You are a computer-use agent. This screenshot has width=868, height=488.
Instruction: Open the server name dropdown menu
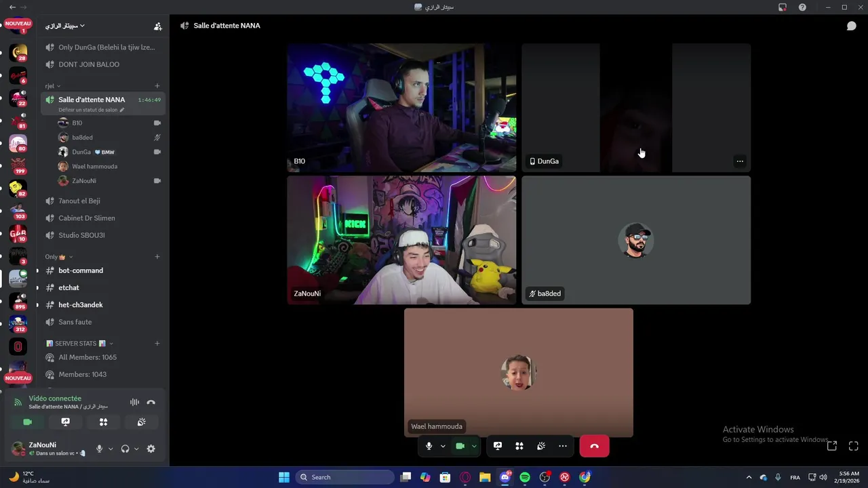pos(65,26)
